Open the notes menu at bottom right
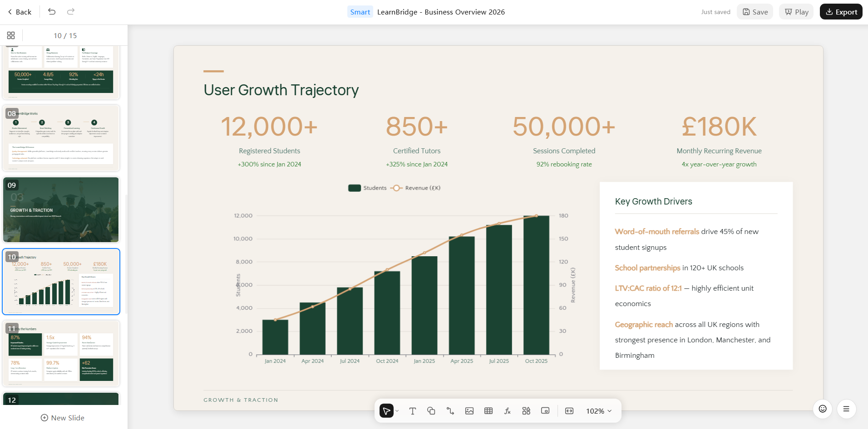The height and width of the screenshot is (429, 868). pos(846,409)
